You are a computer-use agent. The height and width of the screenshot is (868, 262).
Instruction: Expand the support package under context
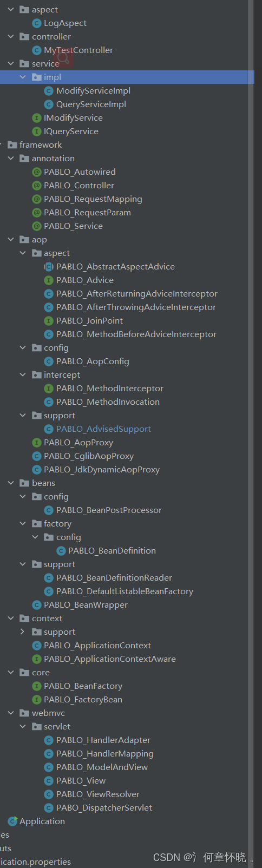point(23,632)
